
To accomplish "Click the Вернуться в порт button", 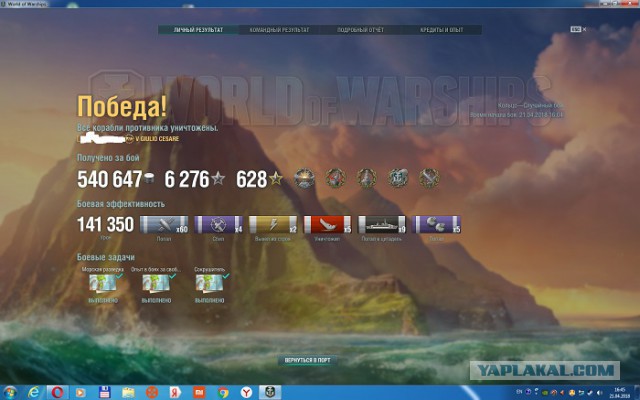I will point(308,360).
